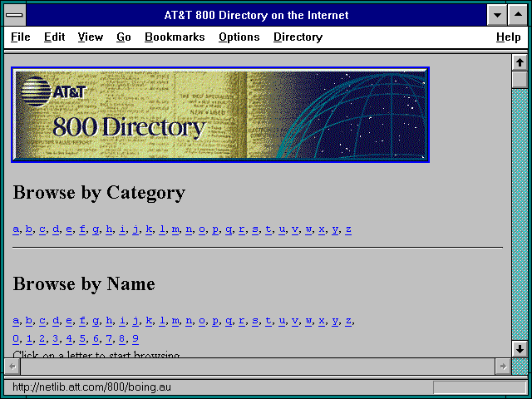This screenshot has height=399, width=532.
Task: Browse by Category letter t
Action: click(x=268, y=229)
